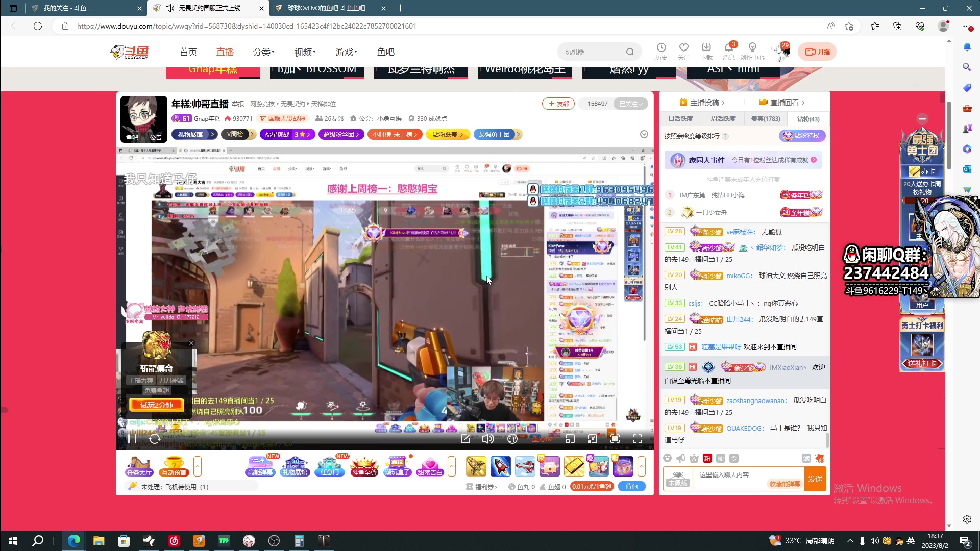
Task: Open the 斗鱼至尊 crown icon
Action: point(364,466)
